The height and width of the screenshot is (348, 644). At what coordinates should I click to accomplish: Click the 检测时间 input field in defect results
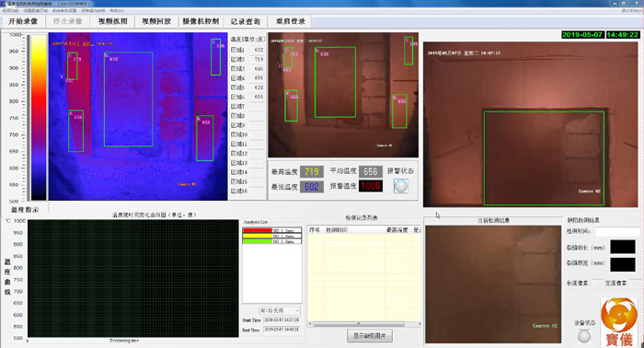click(x=617, y=232)
